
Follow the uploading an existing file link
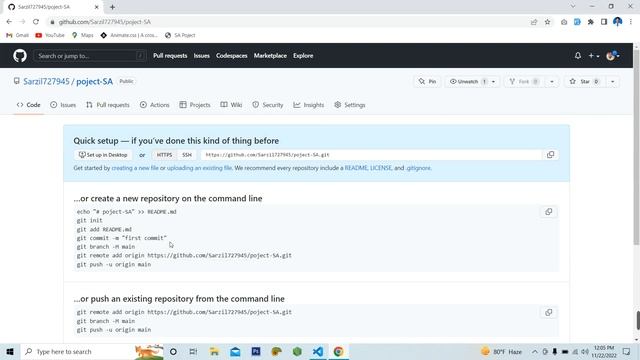click(200, 168)
